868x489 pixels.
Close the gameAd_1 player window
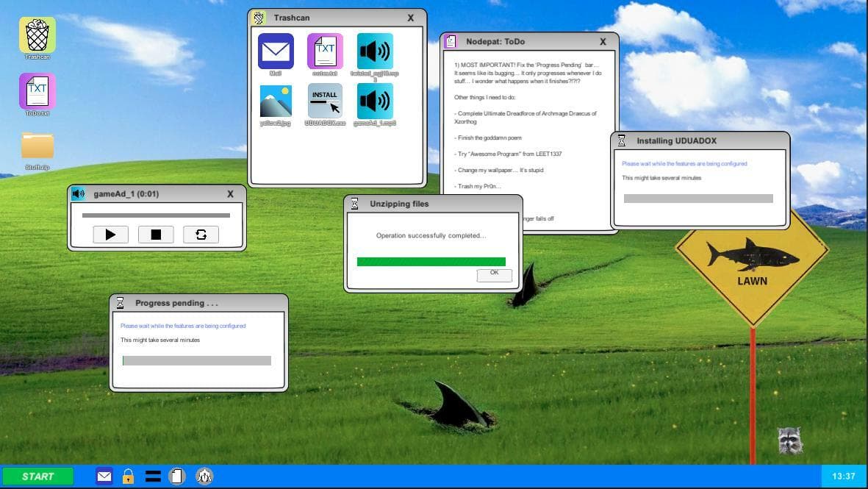pos(230,194)
